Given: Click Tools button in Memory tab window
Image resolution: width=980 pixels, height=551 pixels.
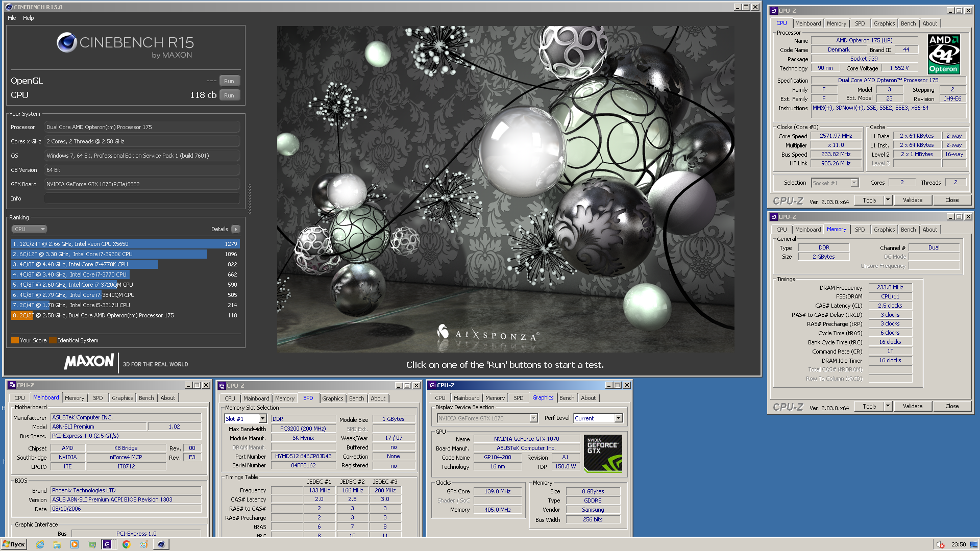Looking at the screenshot, I should [870, 407].
